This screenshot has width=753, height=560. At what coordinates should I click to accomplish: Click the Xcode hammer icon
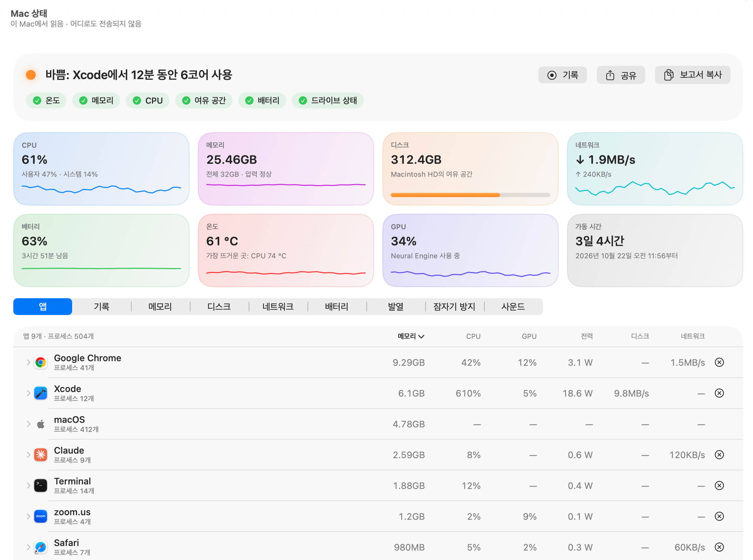[x=41, y=393]
